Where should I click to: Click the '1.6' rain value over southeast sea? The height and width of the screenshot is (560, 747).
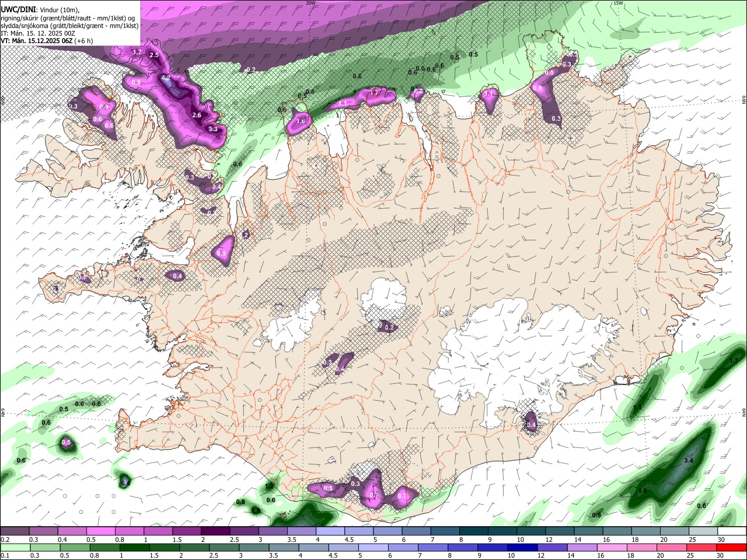(643, 491)
